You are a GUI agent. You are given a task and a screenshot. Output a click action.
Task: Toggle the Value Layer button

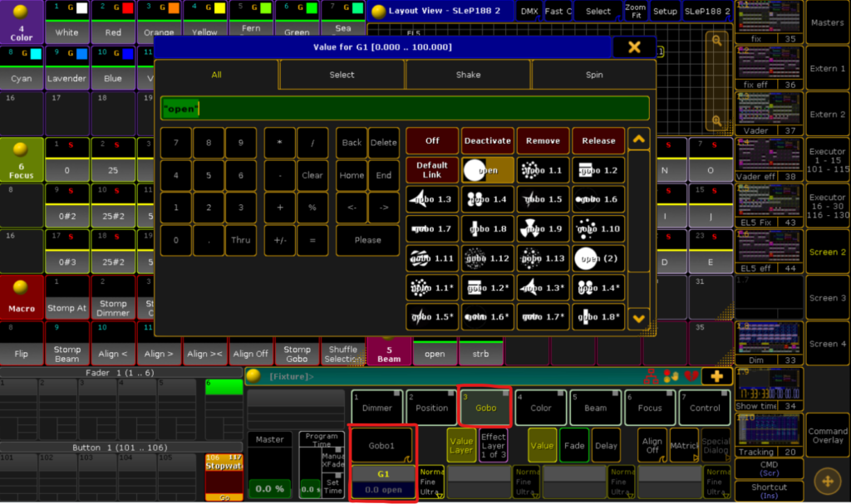pos(461,445)
